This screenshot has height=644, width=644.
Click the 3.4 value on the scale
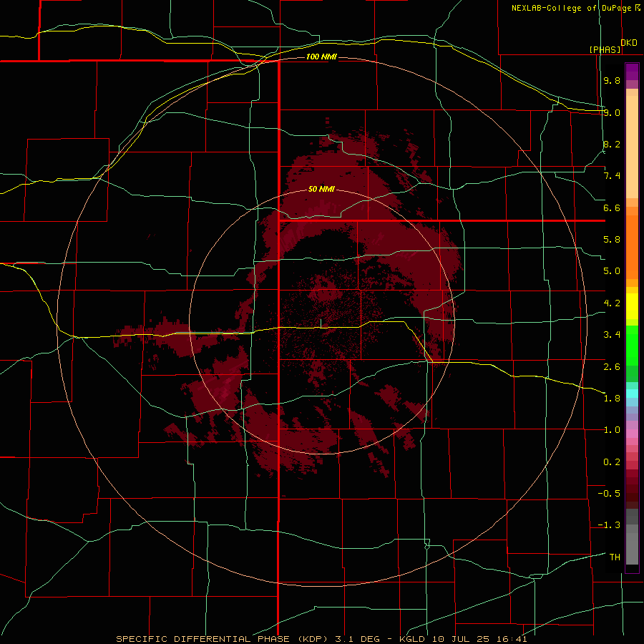coord(612,335)
